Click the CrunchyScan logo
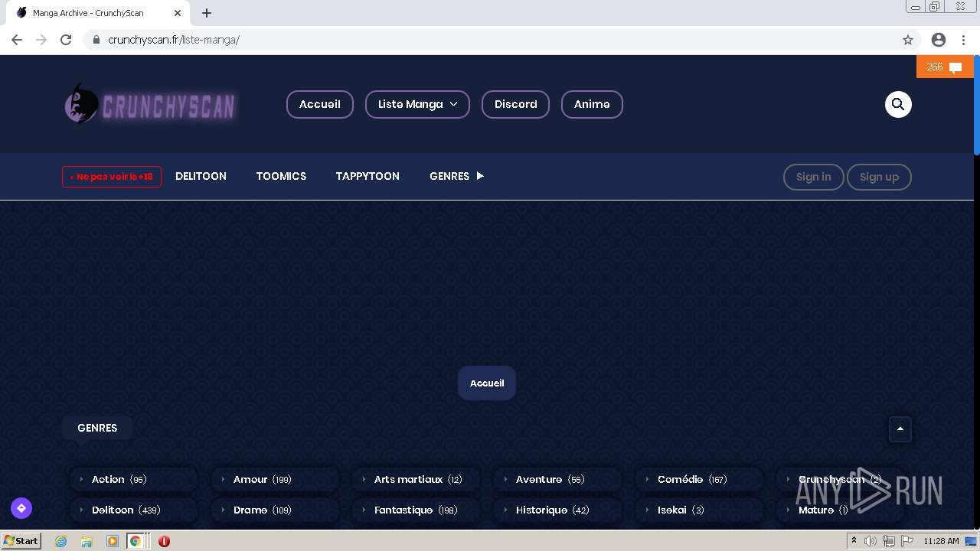The width and height of the screenshot is (980, 551). (150, 105)
